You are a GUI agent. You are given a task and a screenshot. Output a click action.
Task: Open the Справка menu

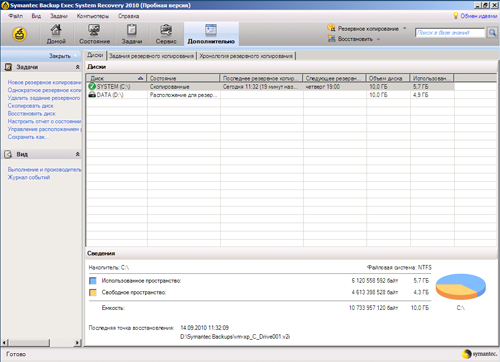click(128, 16)
